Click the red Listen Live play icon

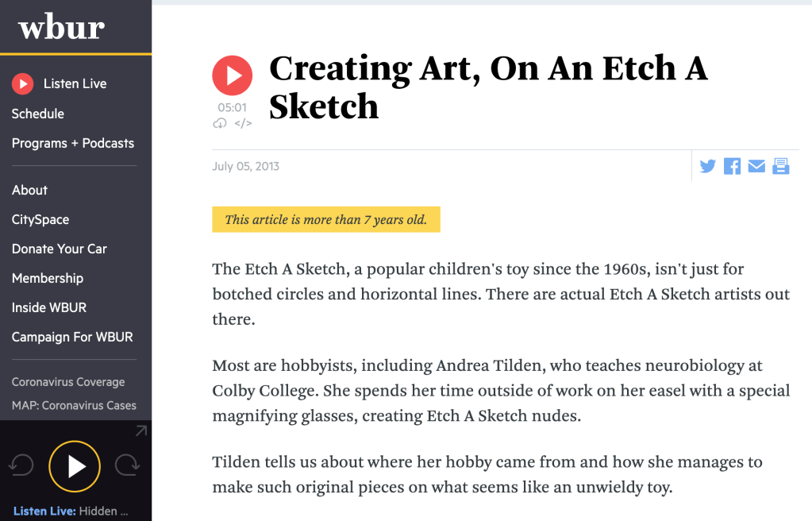click(22, 83)
